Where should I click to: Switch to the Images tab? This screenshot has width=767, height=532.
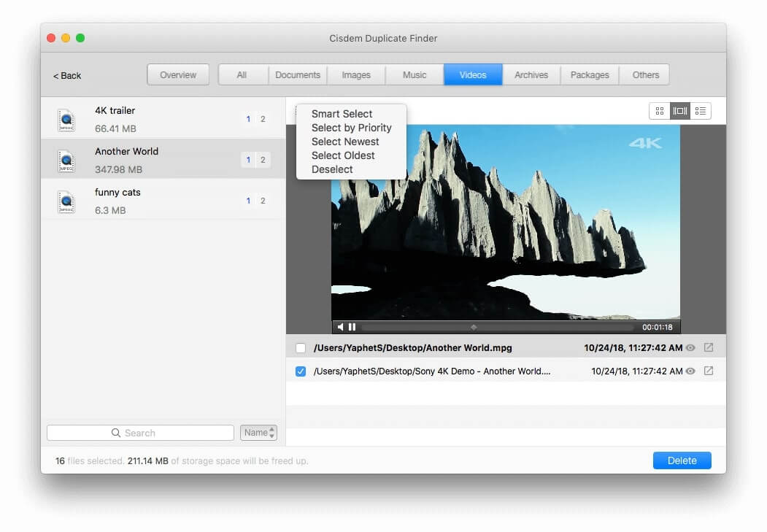pos(356,74)
